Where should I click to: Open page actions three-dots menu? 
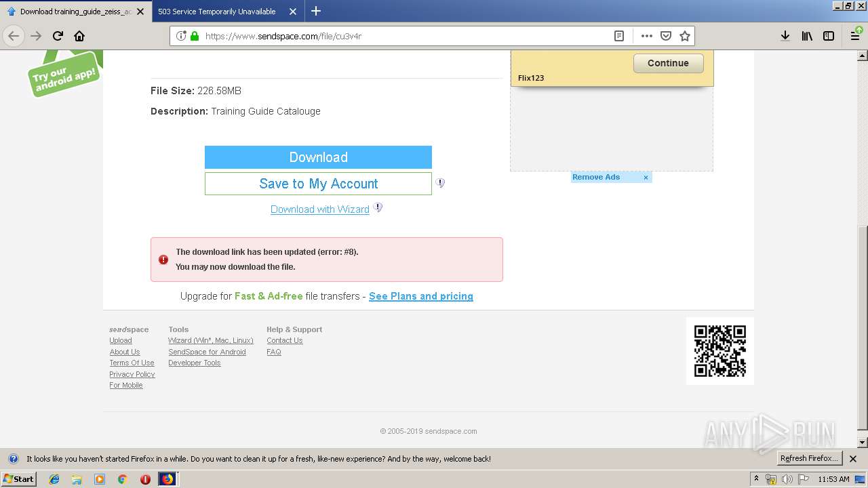(x=646, y=36)
